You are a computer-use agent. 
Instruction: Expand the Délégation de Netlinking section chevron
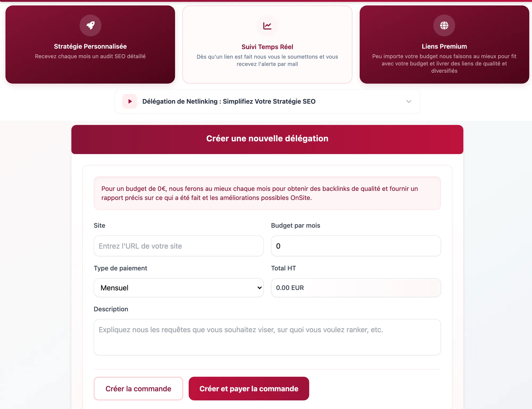point(409,101)
